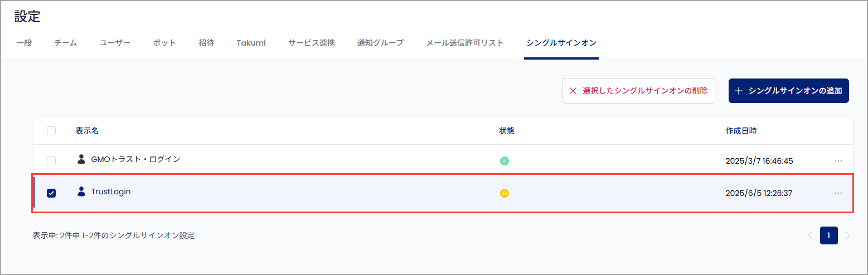Select the 通知グループ tab
This screenshot has width=868, height=275.
(x=380, y=43)
